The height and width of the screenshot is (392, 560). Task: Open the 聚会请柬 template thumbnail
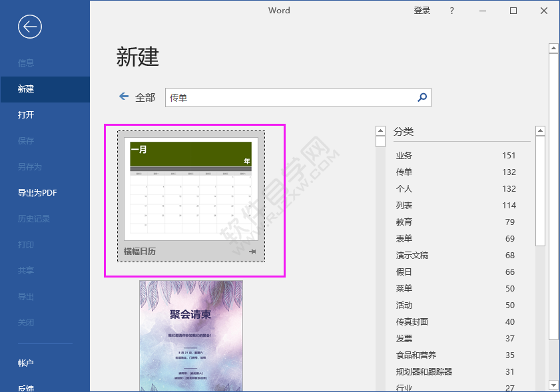pyautogui.click(x=191, y=335)
